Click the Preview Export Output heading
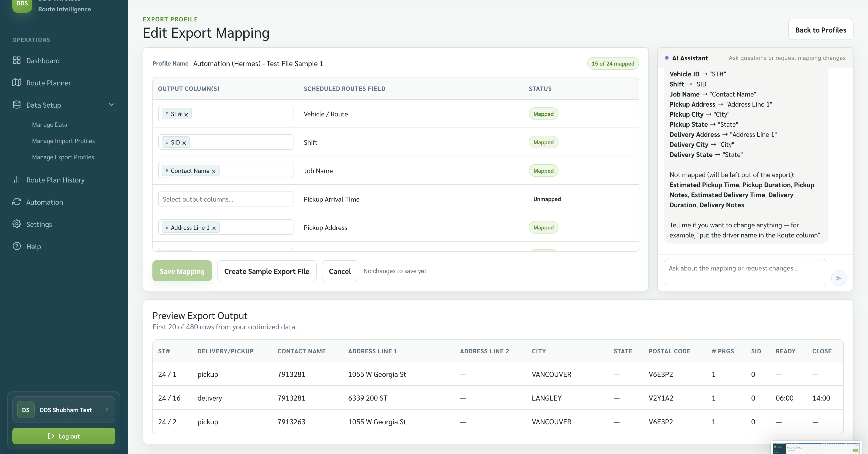The height and width of the screenshot is (454, 868). (200, 315)
